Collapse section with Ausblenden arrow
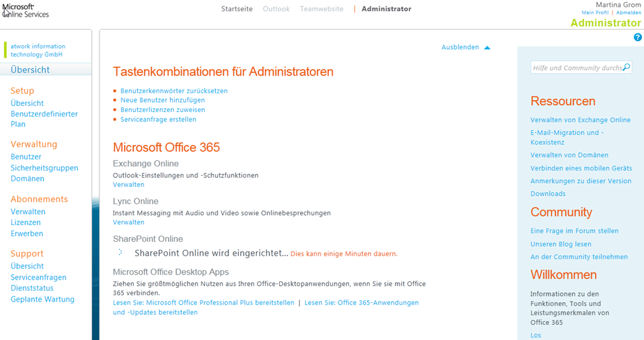 [466, 47]
